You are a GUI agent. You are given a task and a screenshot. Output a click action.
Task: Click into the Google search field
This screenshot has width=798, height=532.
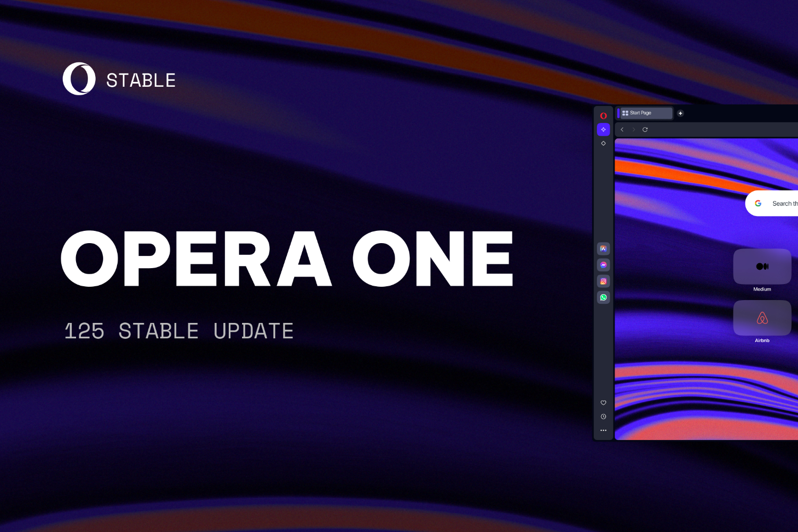click(772, 203)
